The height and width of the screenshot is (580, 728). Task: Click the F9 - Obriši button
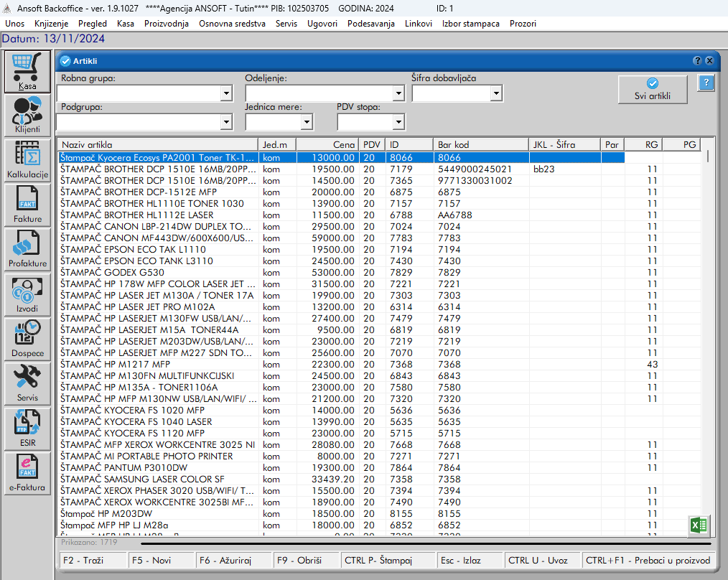[307, 560]
